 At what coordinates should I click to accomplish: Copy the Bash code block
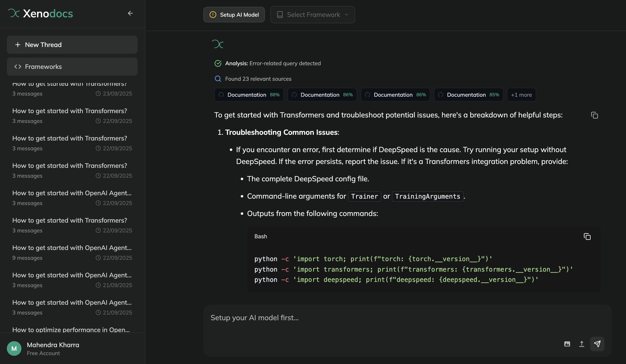click(587, 237)
